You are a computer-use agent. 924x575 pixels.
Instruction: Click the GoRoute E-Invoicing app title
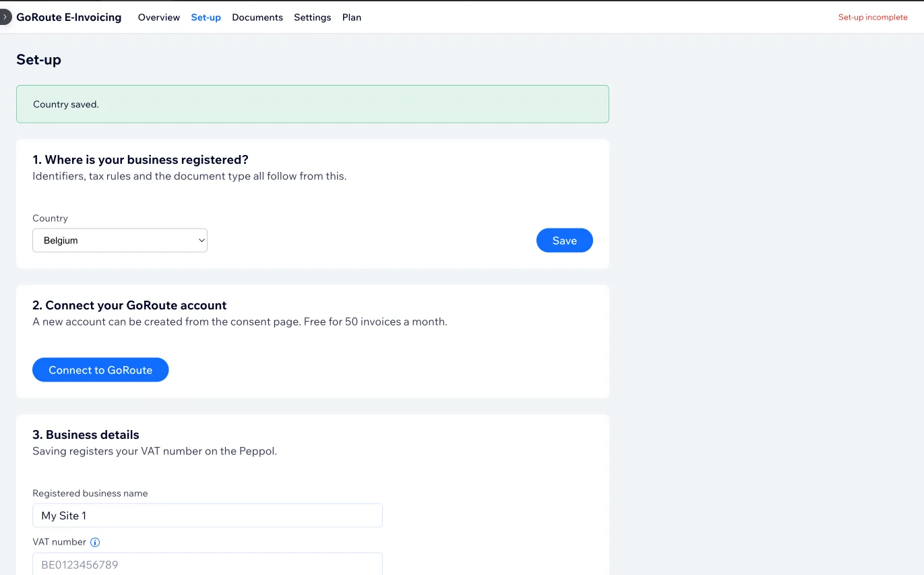69,18
